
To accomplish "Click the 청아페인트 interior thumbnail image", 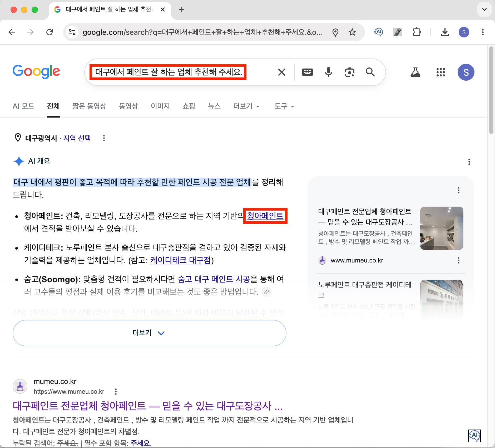I will click(442, 228).
